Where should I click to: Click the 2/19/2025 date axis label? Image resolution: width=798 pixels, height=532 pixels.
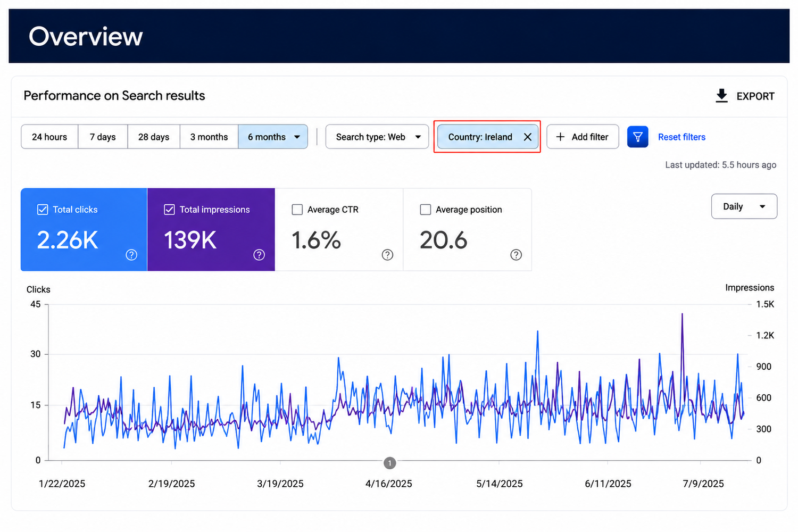[171, 484]
